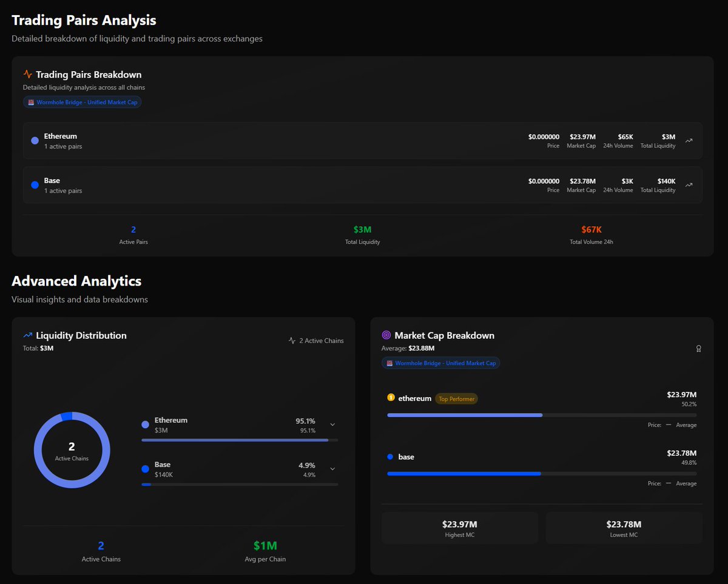Click the target icon beside Market Cap Breakdown

click(386, 335)
